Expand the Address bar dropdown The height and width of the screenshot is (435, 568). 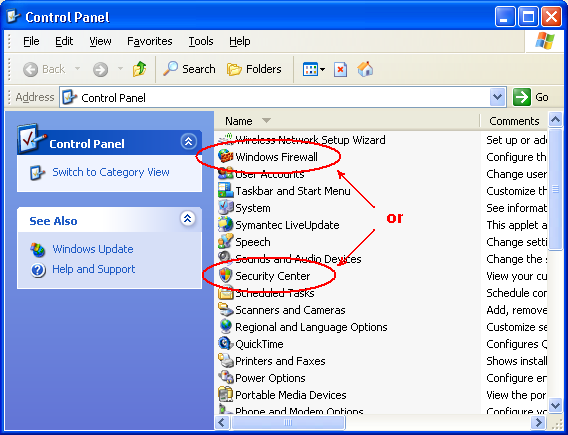click(x=497, y=97)
